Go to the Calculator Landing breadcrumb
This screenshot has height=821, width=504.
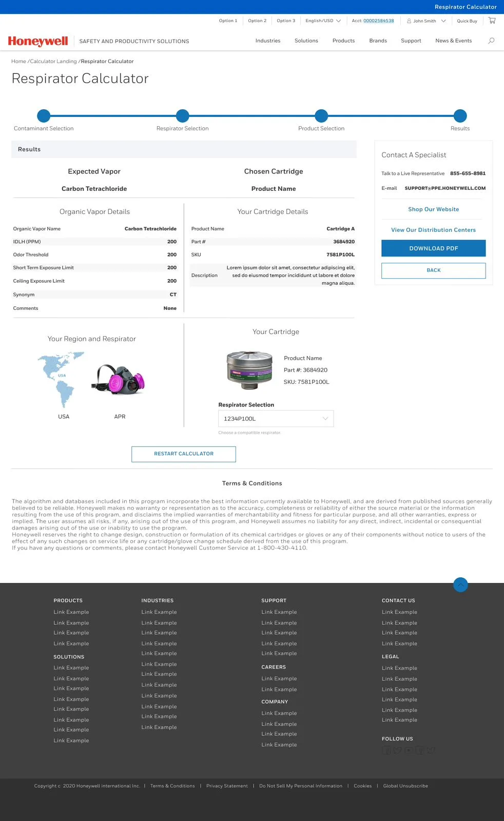pyautogui.click(x=53, y=62)
